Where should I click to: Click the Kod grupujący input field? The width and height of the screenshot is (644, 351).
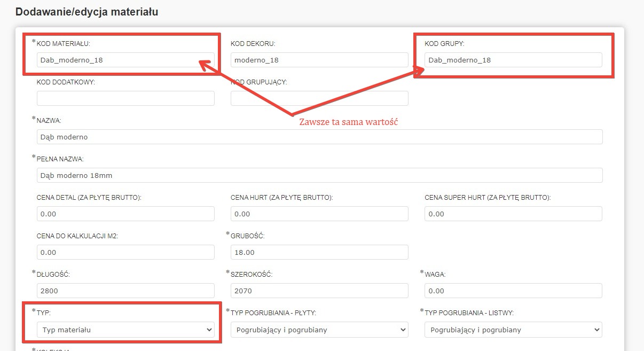pos(319,98)
